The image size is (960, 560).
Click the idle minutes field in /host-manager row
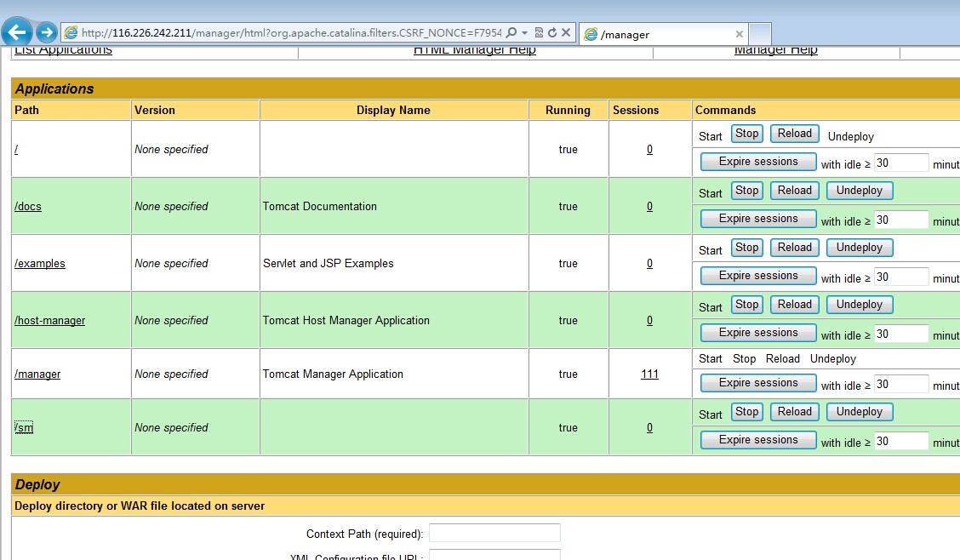tap(901, 334)
